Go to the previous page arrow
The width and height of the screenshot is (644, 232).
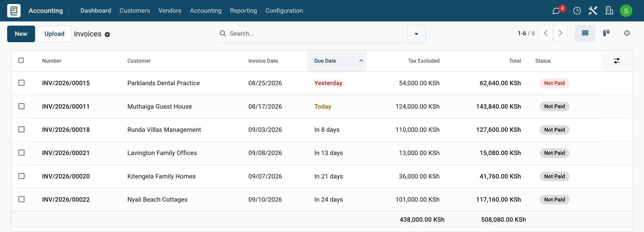click(546, 33)
